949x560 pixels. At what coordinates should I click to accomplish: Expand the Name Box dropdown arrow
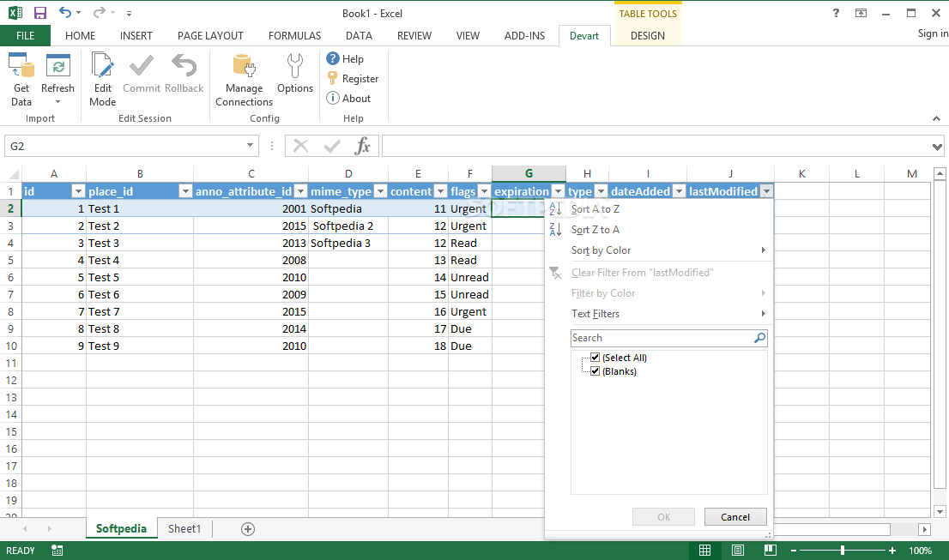tap(250, 145)
